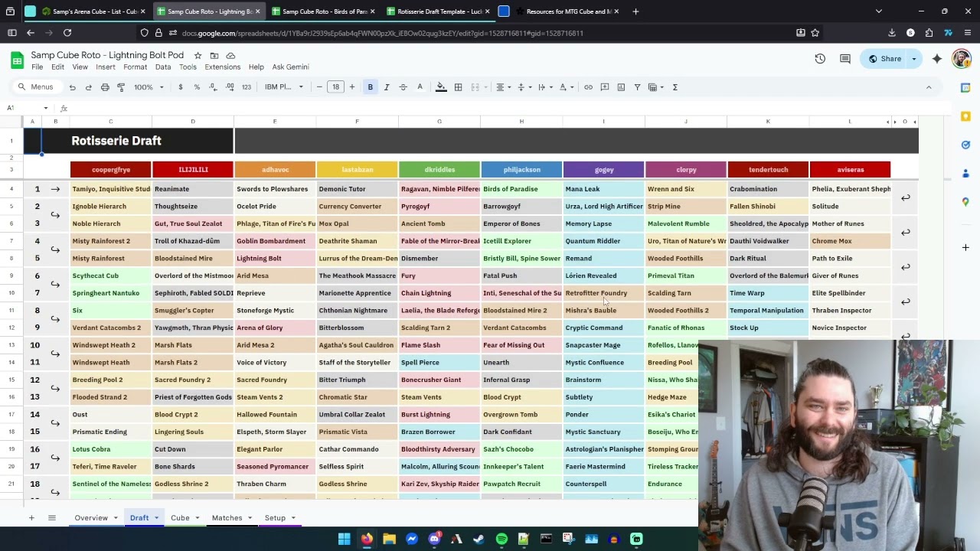Increase decimal places
Viewport: 980px width, 551px height.
[x=230, y=87]
